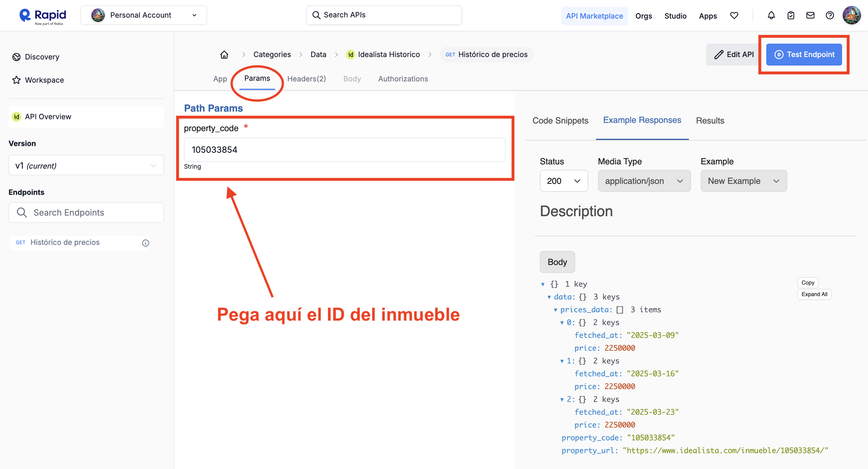Click the Idealista Historico id breadcrumb icon

[x=350, y=55]
